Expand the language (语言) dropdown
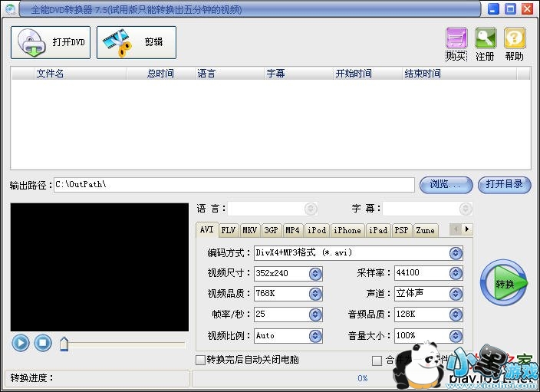 [311, 209]
